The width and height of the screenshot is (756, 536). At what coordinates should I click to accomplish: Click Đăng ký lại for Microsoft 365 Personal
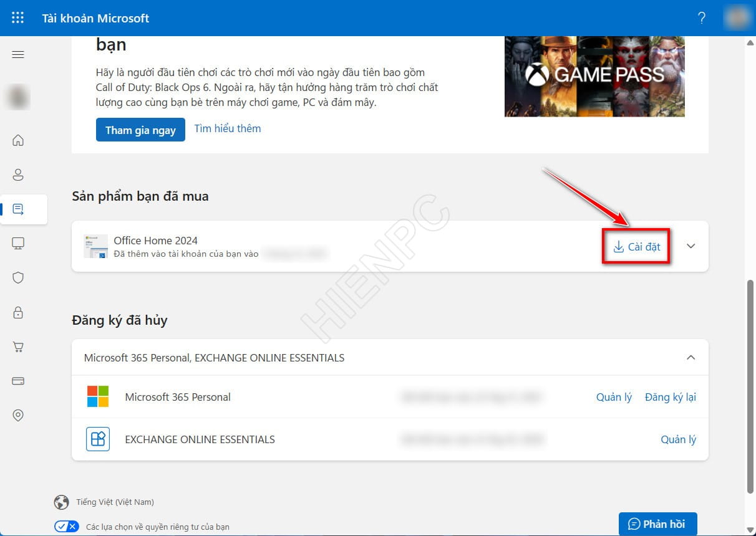point(671,397)
